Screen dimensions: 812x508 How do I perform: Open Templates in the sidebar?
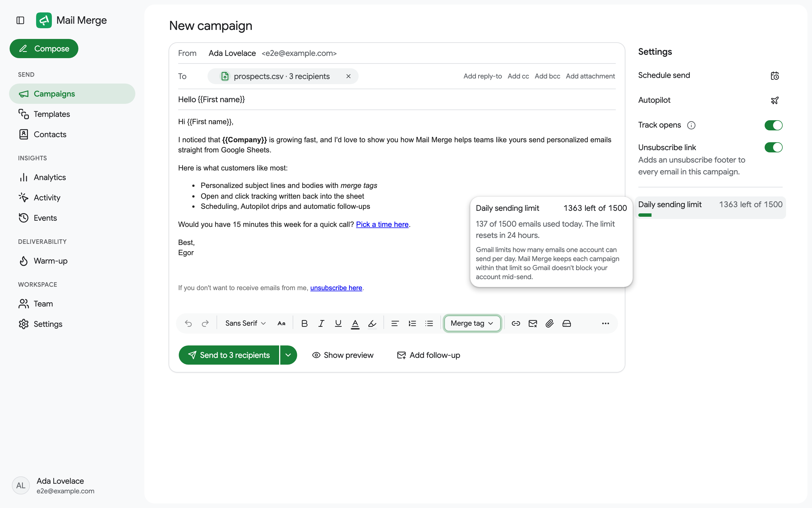click(x=72, y=114)
